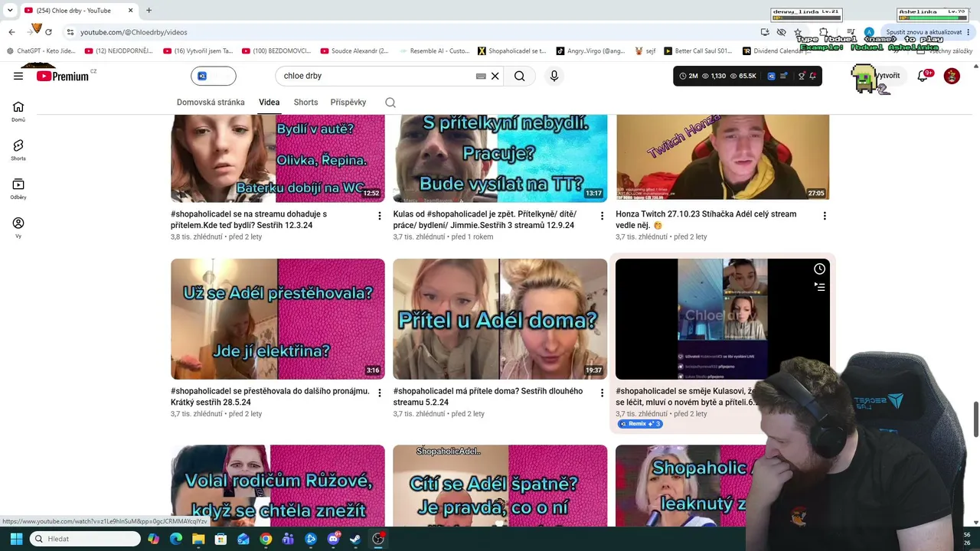Toggle the vidIQ pill switch beside search
The height and width of the screenshot is (551, 980).
click(x=214, y=76)
